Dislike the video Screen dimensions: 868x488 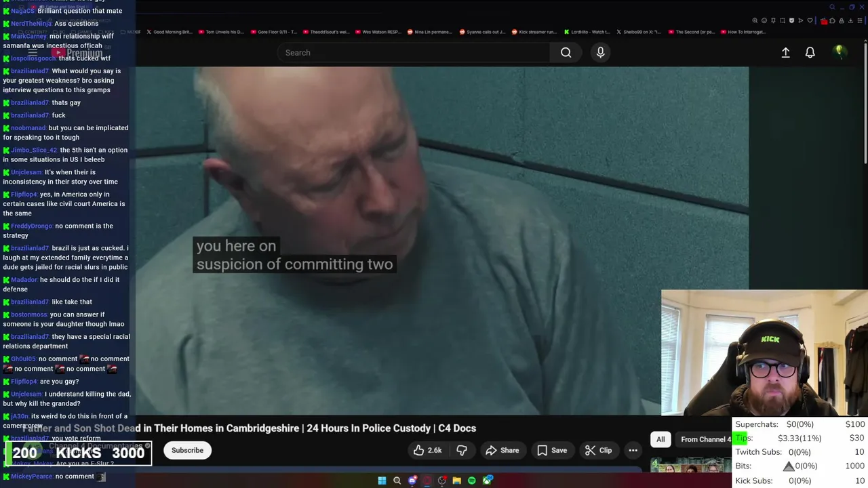(462, 450)
